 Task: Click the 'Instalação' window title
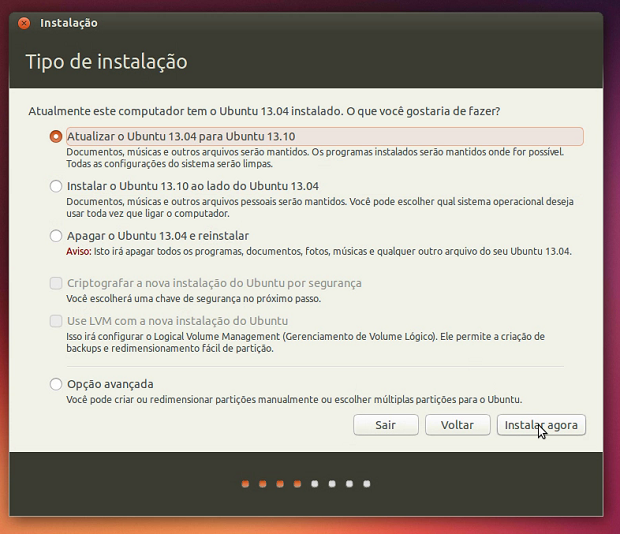[x=69, y=23]
